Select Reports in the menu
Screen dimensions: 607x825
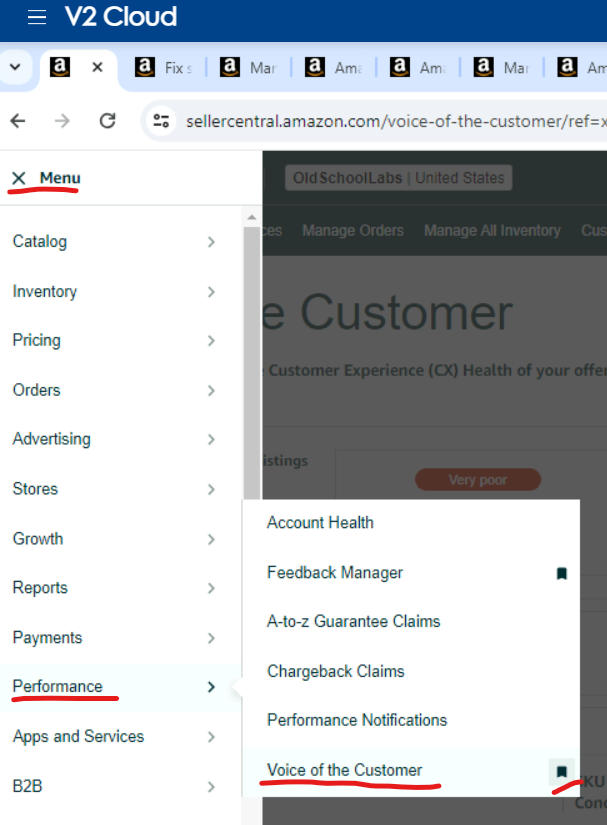[x=41, y=588]
